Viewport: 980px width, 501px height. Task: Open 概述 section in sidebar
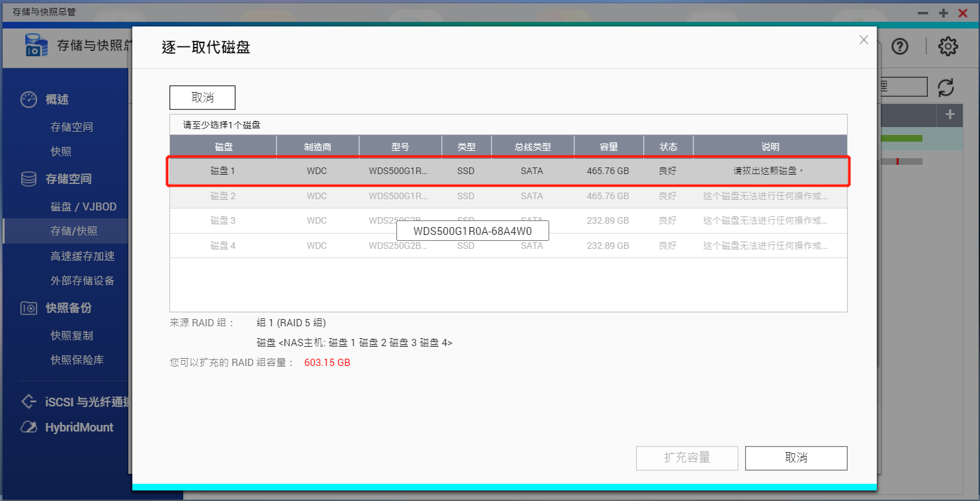(x=57, y=99)
